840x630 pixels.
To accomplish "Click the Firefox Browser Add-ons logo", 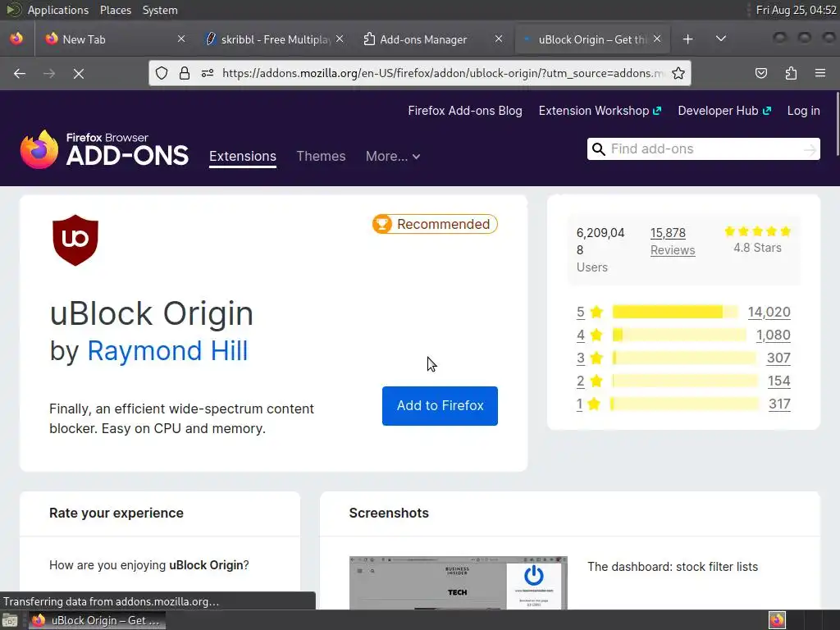I will pyautogui.click(x=104, y=149).
